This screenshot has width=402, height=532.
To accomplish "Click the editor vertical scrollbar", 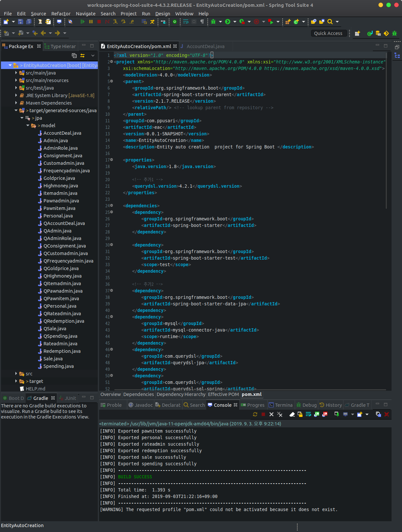I will pos(386,131).
